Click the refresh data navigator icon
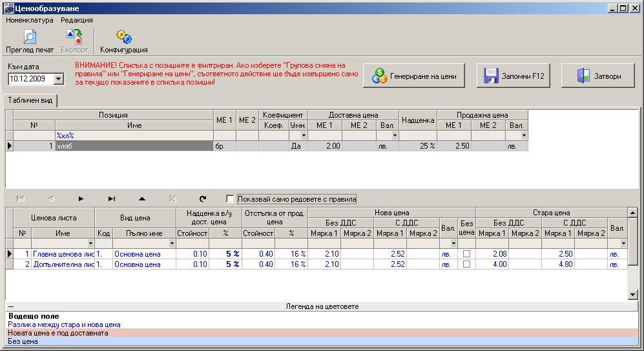The width and height of the screenshot is (644, 351). [x=202, y=199]
